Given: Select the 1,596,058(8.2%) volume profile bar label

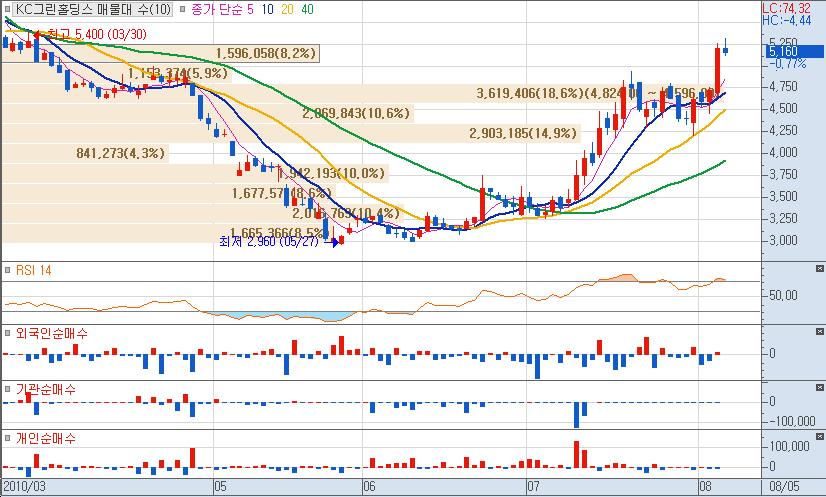Looking at the screenshot, I should 266,53.
